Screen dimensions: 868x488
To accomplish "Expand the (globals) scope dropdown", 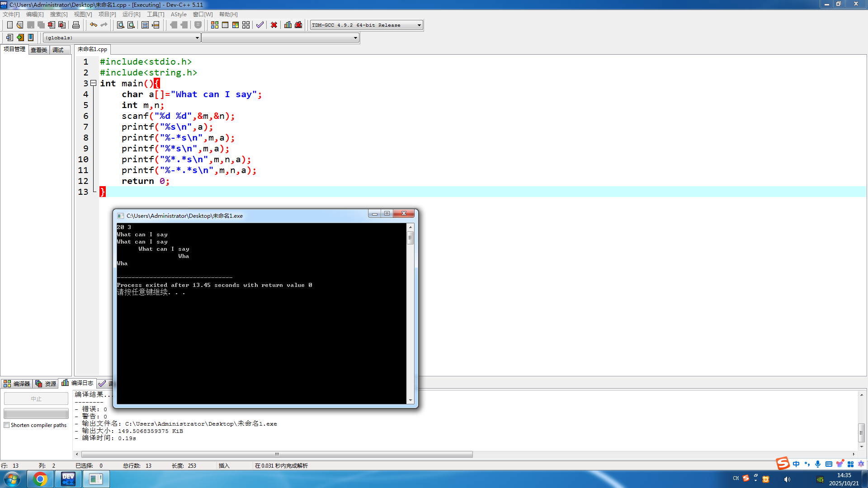I will point(197,38).
